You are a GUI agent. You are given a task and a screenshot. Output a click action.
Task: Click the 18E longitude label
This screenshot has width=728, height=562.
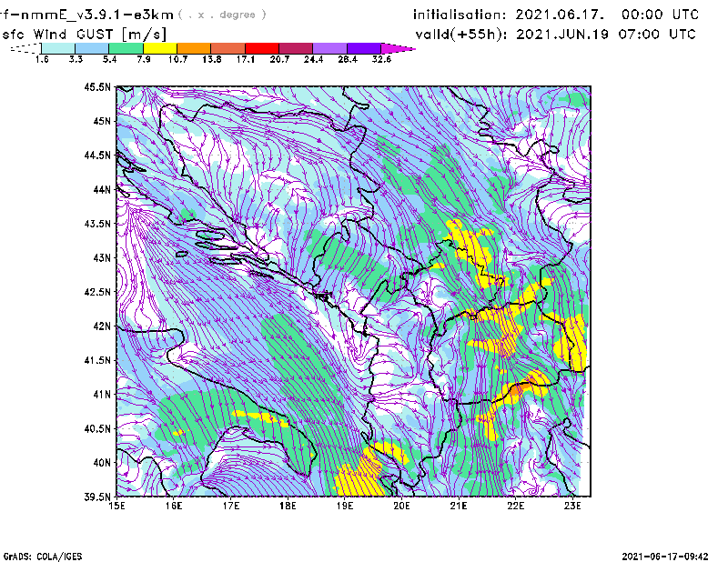coord(288,506)
